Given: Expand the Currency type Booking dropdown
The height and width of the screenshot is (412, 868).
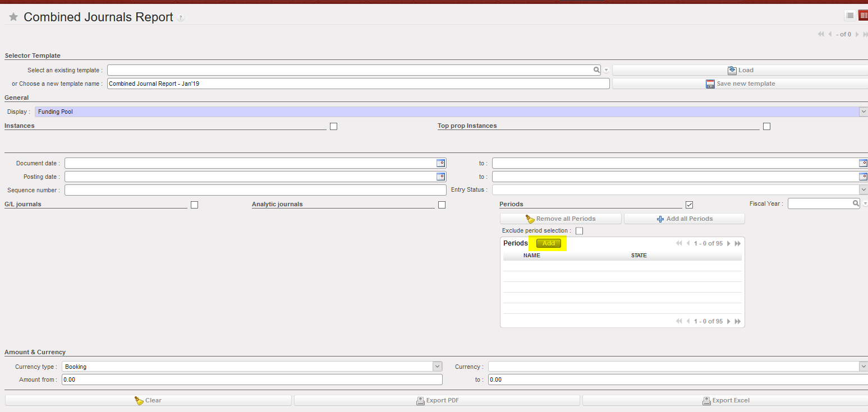Looking at the screenshot, I should pyautogui.click(x=437, y=367).
